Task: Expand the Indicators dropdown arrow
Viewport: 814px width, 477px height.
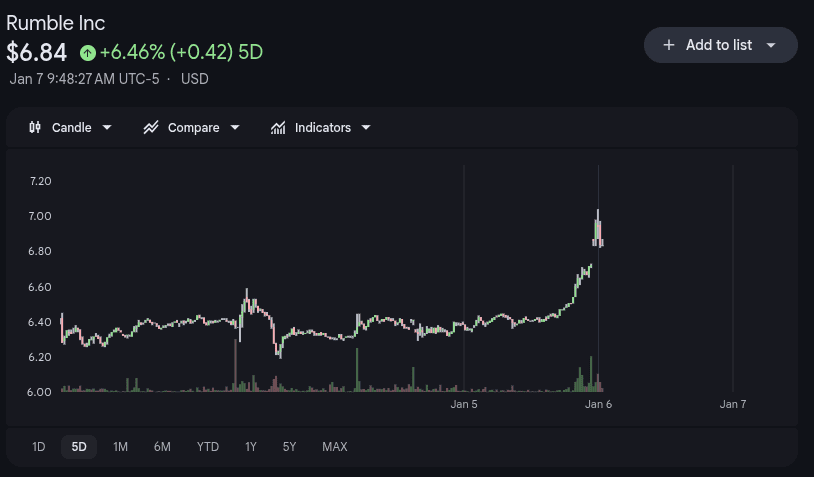Action: [366, 127]
